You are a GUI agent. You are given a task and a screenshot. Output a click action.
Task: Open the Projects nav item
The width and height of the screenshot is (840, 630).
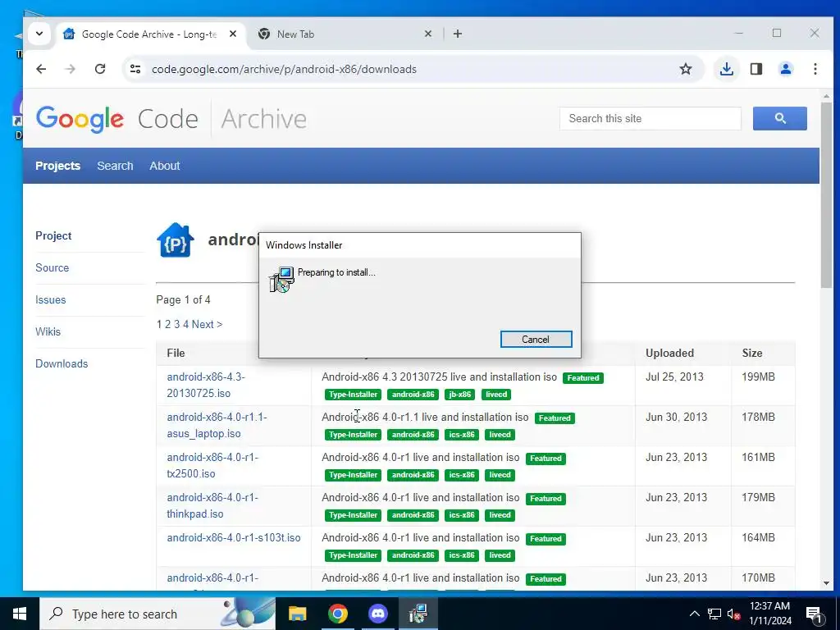pyautogui.click(x=58, y=166)
